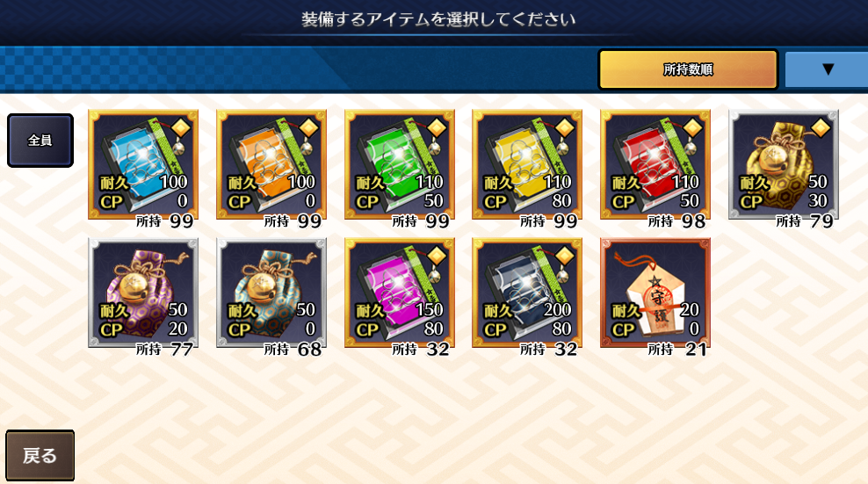Click the gold diamond badge on blue book
Screen dimensions: 868x484
pyautogui.click(x=181, y=128)
